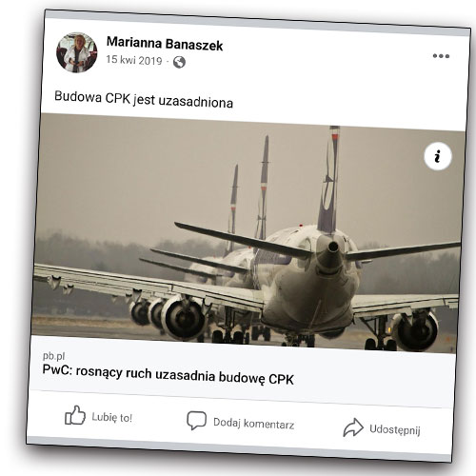This screenshot has height=476, width=476.
Task: Select the Lubię to! label
Action: click(x=112, y=417)
